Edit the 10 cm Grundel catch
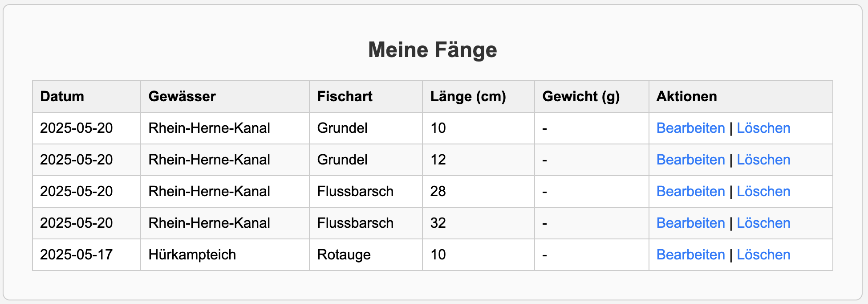Screen dimensions: 868x304 [690, 128]
